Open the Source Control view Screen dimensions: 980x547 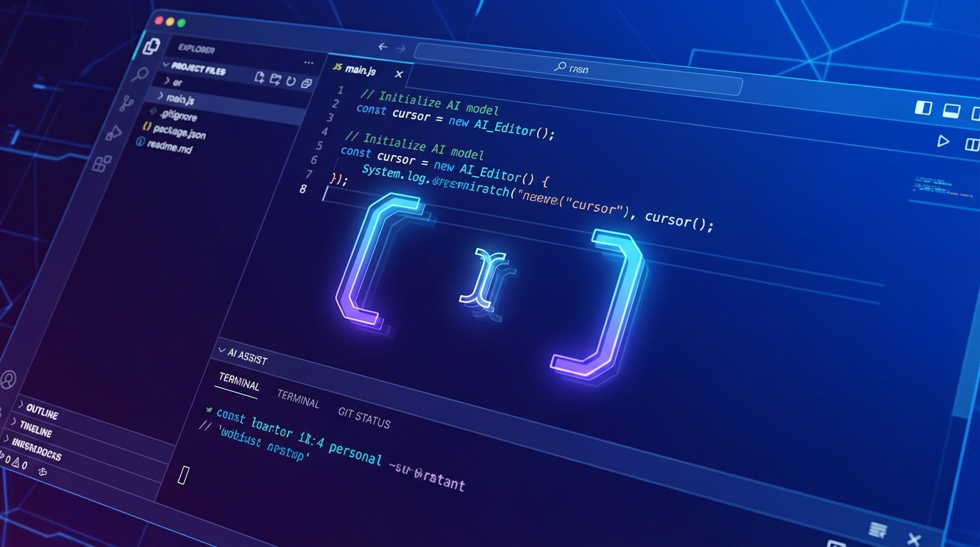pyautogui.click(x=127, y=103)
